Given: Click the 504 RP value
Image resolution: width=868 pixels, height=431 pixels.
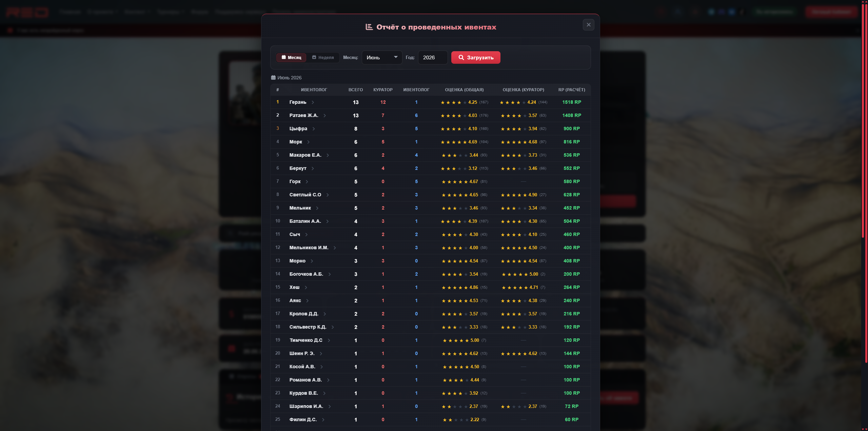Looking at the screenshot, I should 572,221.
